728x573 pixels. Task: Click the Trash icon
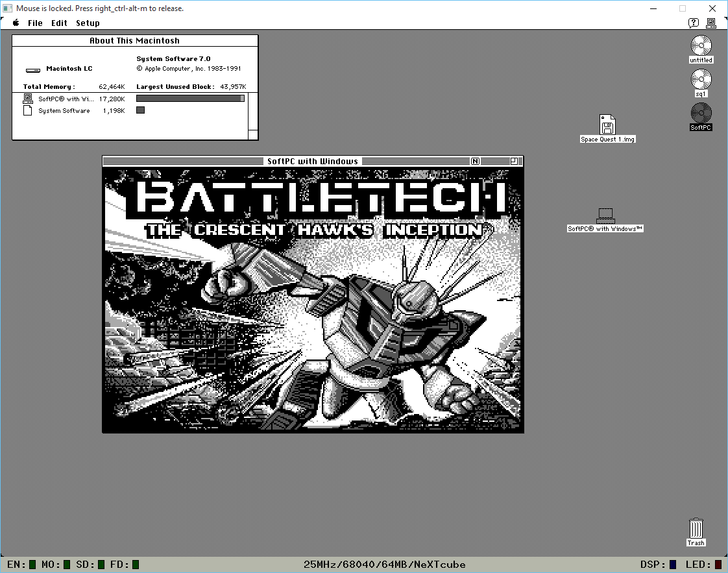[x=696, y=528]
